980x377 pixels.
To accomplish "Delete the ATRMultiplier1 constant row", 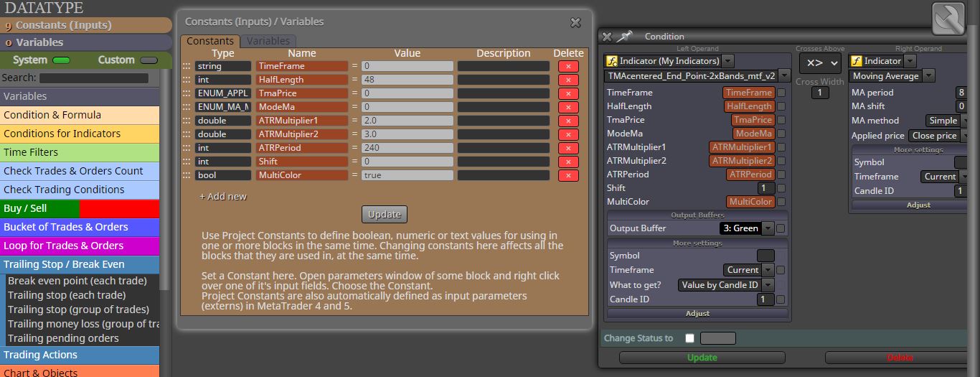I will (x=568, y=121).
